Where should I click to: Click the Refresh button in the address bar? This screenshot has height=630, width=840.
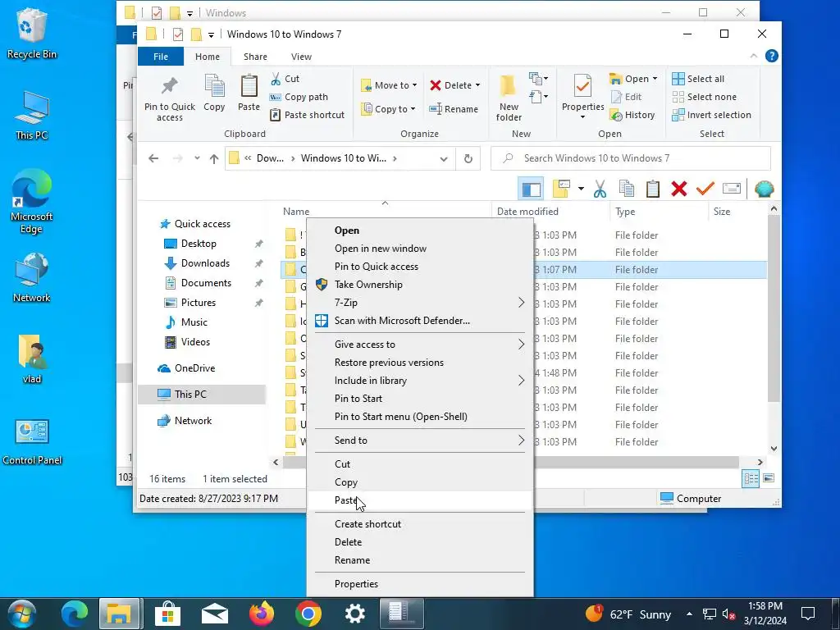click(x=468, y=158)
